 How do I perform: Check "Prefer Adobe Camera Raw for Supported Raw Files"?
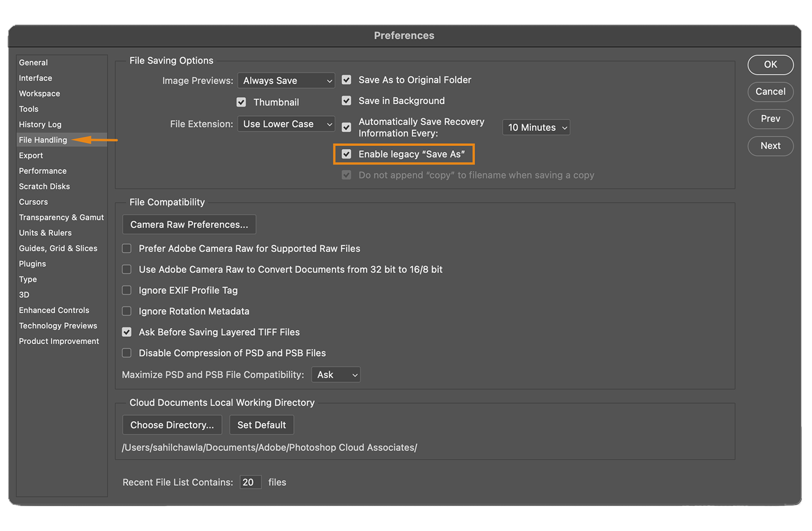[126, 248]
